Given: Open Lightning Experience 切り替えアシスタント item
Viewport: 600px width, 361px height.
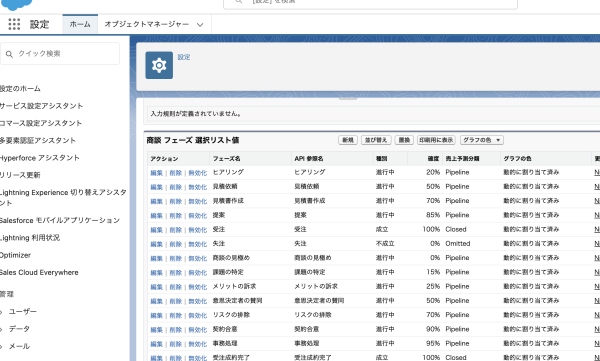Looking at the screenshot, I should point(63,198).
